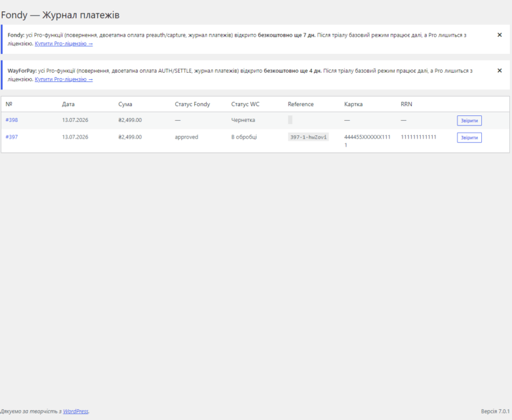This screenshot has height=420, width=512.
Task: Click the empty reference cell of order #398
Action: (290, 120)
